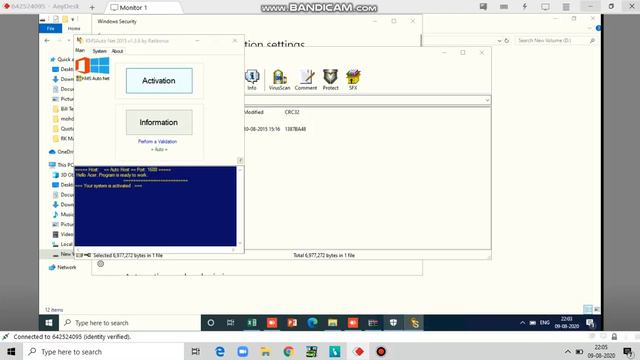Viewport: 640px width, 360px height.
Task: Open the AnyDesk display settings monitor icon
Action: point(545,7)
